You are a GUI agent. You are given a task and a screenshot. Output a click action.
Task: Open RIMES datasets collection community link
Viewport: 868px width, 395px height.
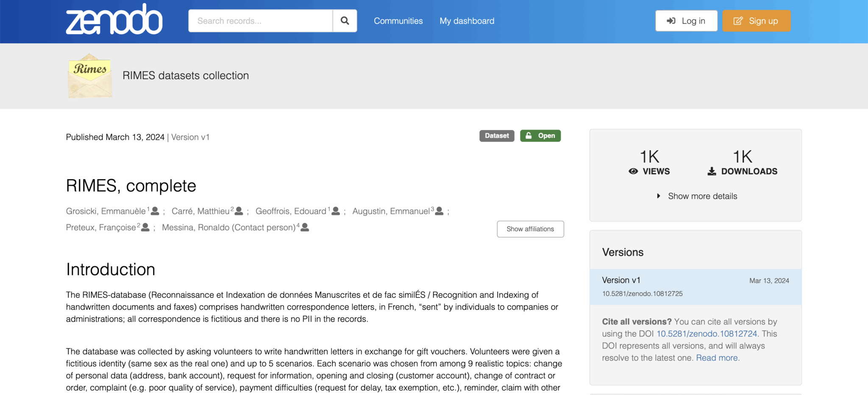pyautogui.click(x=186, y=75)
